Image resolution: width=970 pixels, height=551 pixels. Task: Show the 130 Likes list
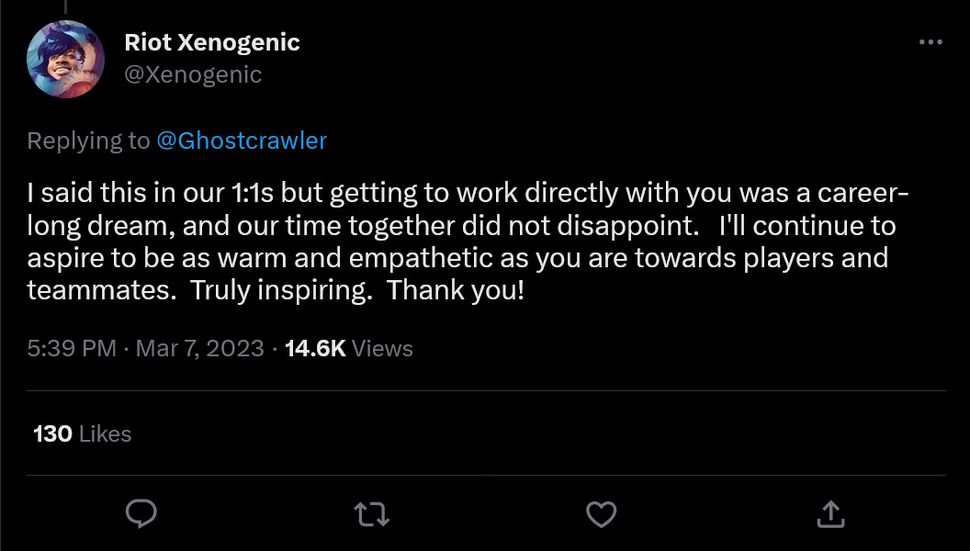[82, 434]
